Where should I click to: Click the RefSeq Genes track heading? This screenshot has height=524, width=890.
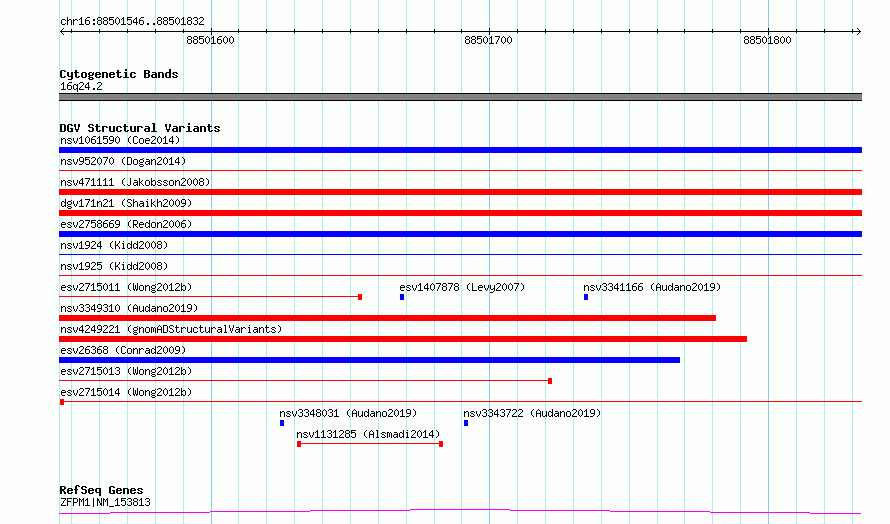(x=101, y=490)
